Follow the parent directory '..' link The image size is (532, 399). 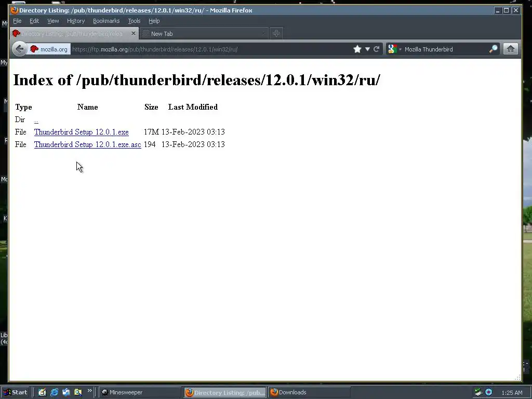(x=36, y=120)
